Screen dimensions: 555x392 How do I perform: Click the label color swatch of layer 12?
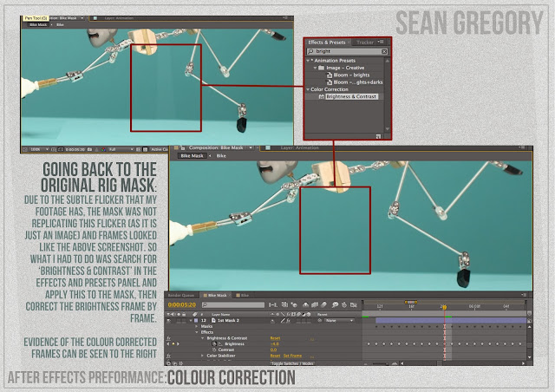tap(196, 321)
